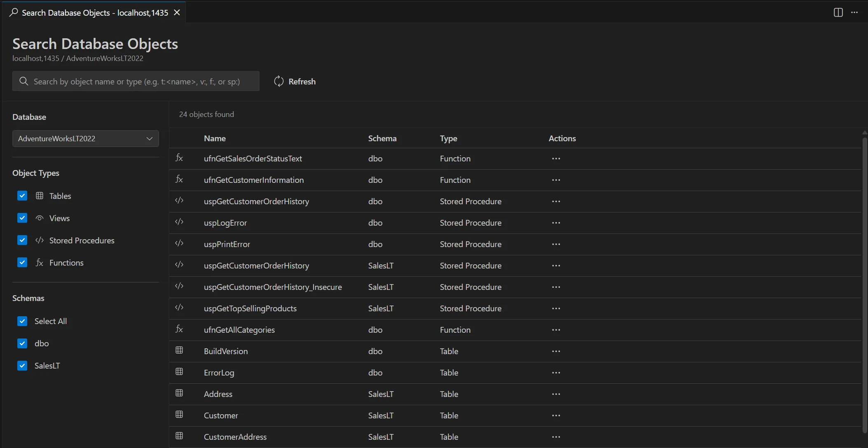Click the fx icon beside Functions filter
The width and height of the screenshot is (868, 448).
pos(39,262)
